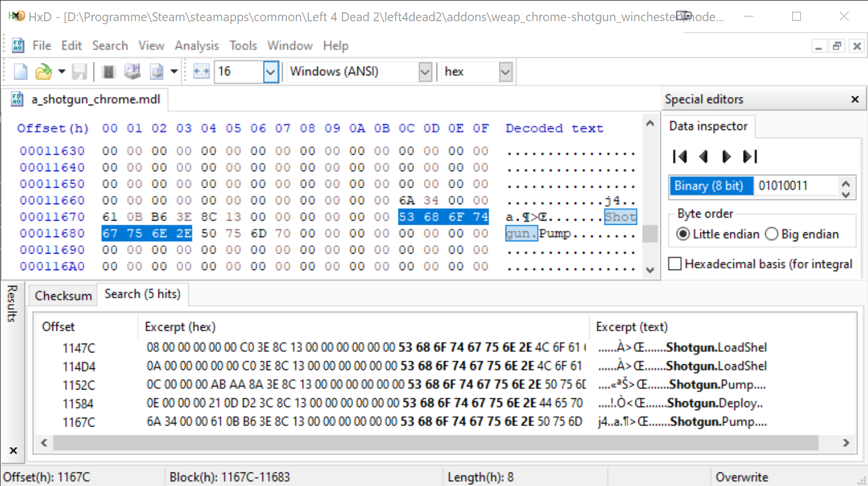Close the Special editors panel
The image size is (868, 486).
point(855,99)
